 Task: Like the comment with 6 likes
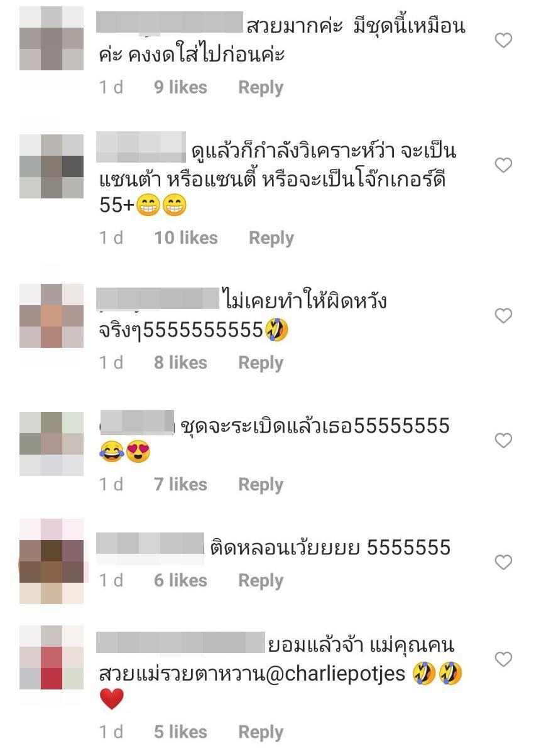504,563
